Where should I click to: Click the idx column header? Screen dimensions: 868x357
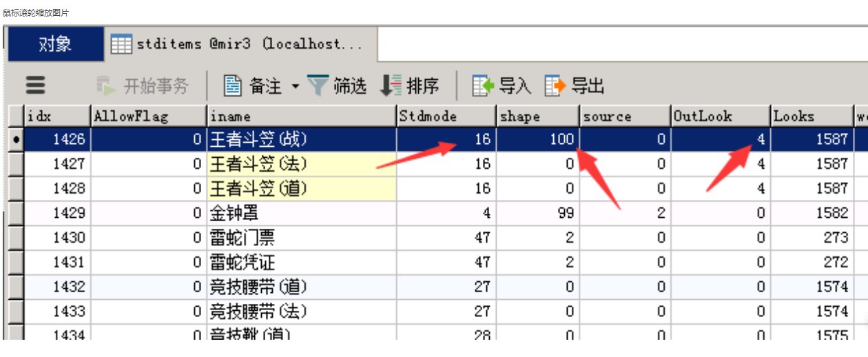(58, 116)
